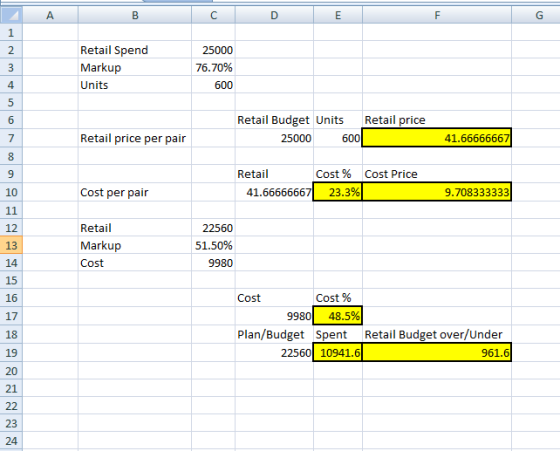Screen dimensions: 560x451
Task: Select row 24 header
Action: pyautogui.click(x=11, y=441)
